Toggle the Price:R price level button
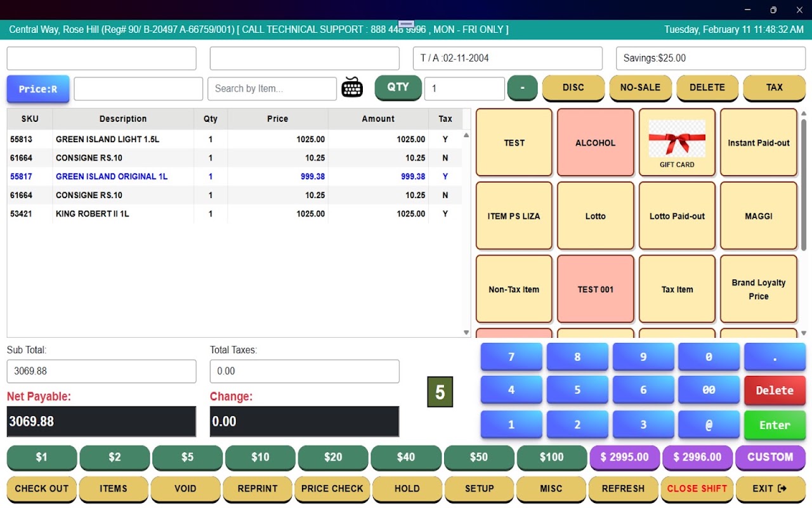Screen dimensions: 812x508 tap(38, 89)
